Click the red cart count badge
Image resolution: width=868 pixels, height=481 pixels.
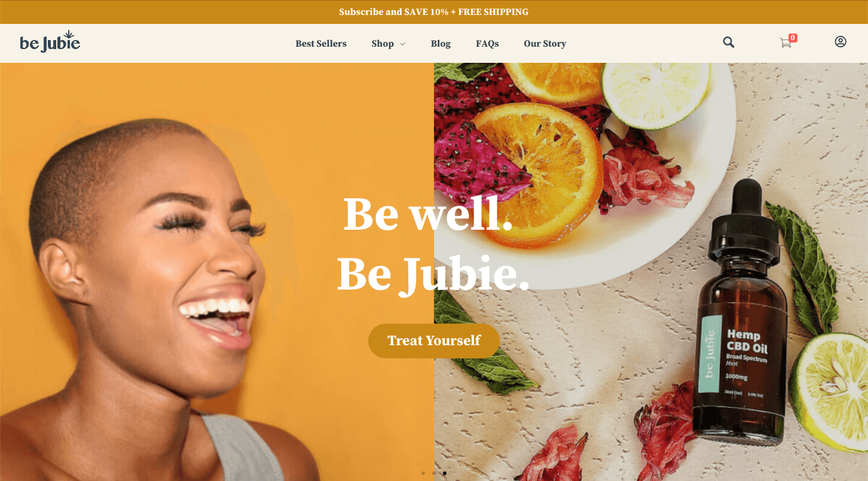click(793, 38)
